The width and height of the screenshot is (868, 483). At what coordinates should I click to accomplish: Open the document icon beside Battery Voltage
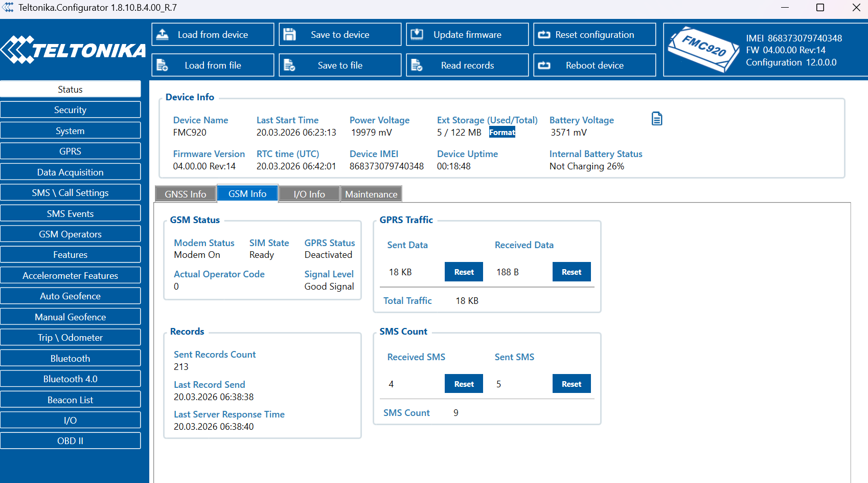click(x=657, y=119)
